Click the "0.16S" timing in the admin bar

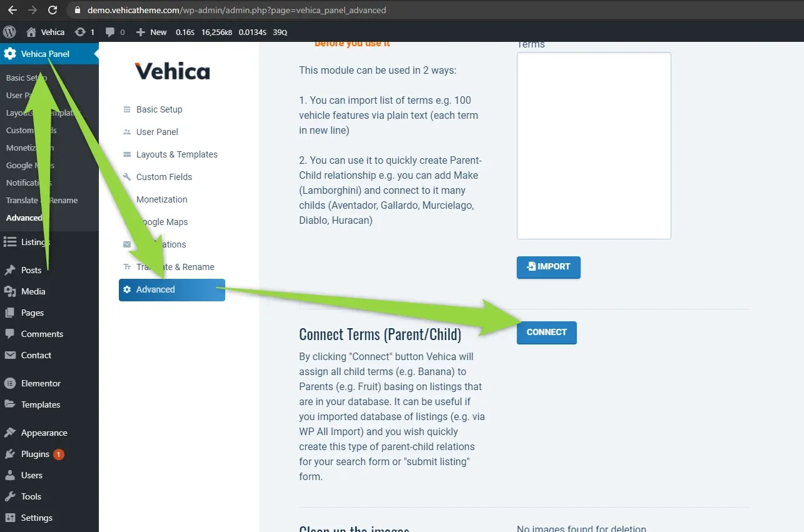click(185, 33)
